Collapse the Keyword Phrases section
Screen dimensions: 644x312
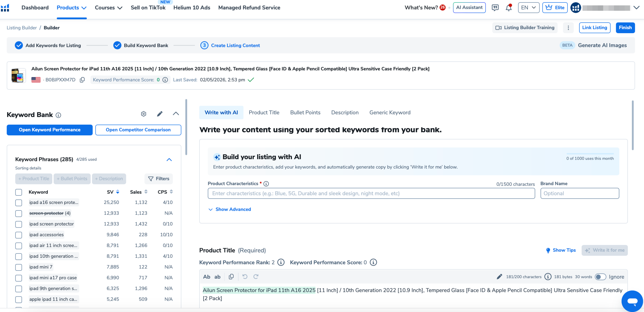click(169, 160)
